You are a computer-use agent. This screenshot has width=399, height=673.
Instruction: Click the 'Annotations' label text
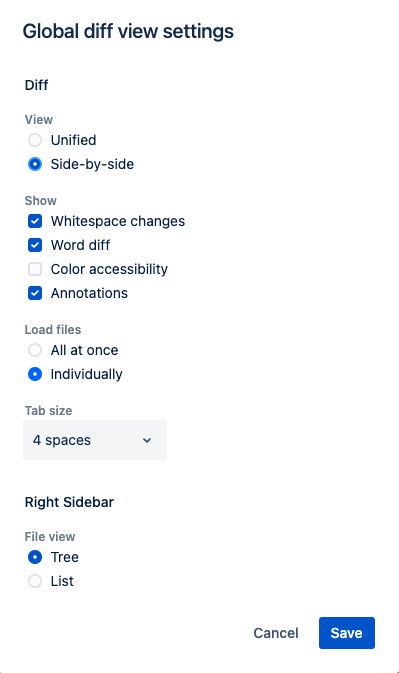(89, 293)
